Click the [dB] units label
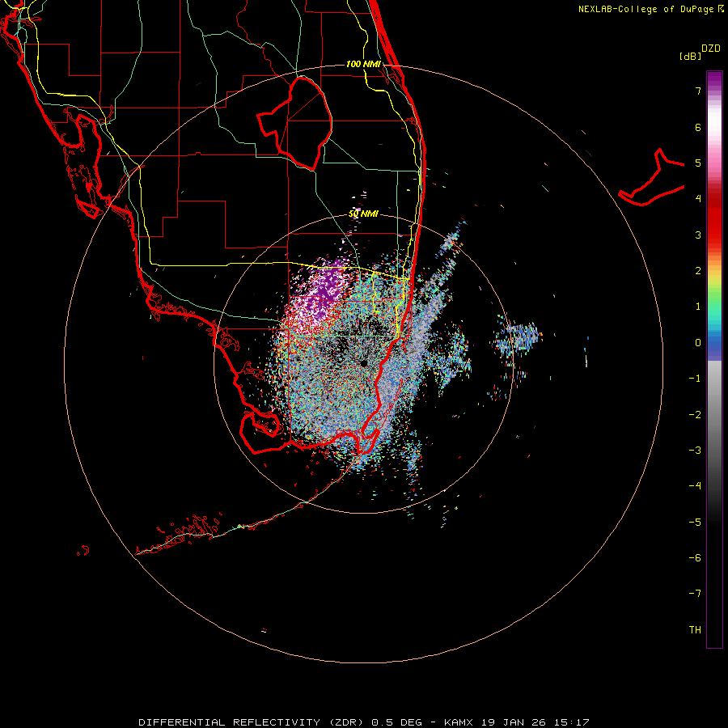 click(691, 57)
